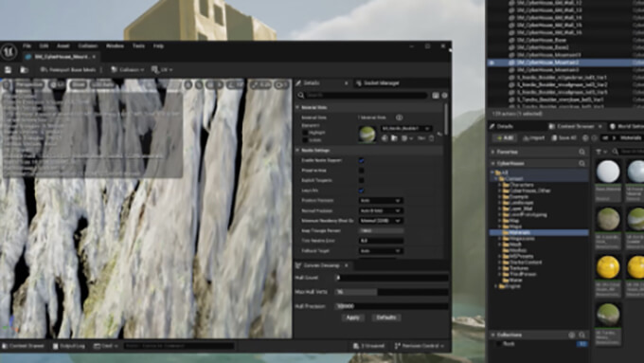
Task: Click the Defaults button
Action: 386,318
